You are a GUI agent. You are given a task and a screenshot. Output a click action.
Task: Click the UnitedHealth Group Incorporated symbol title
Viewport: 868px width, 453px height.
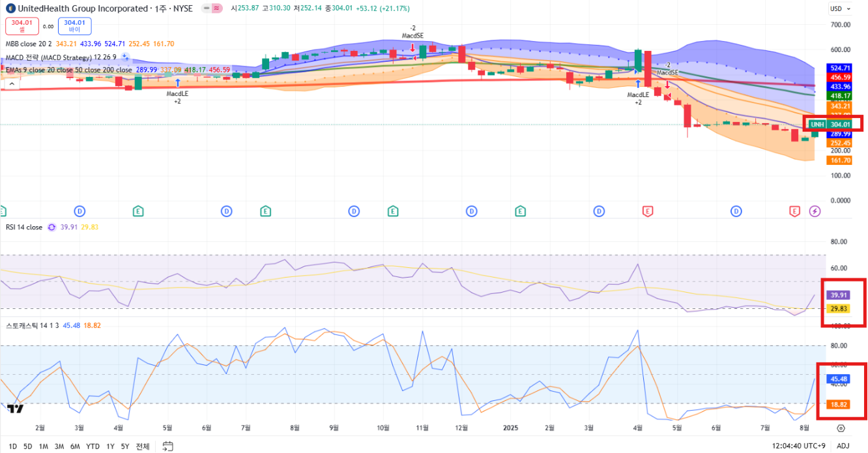pos(83,8)
